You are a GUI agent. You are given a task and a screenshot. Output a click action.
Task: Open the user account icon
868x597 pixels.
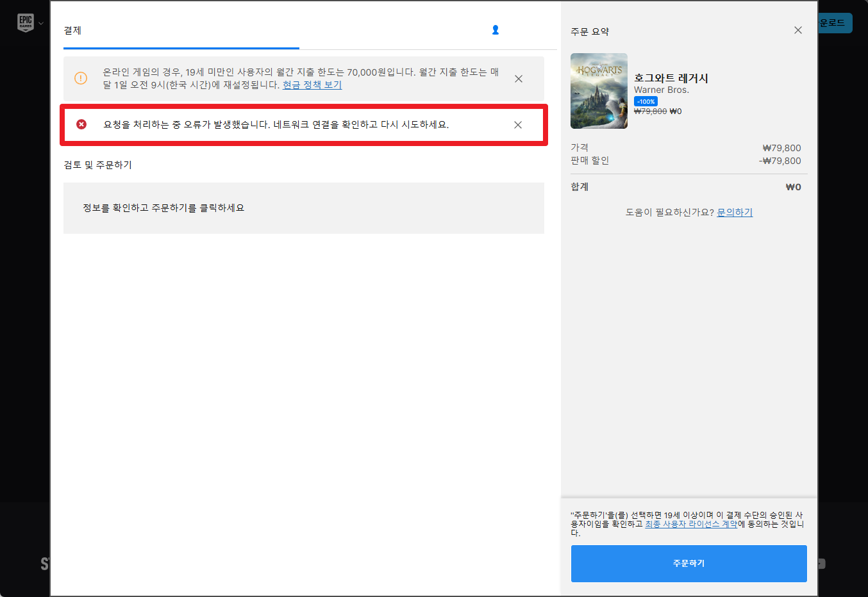[496, 30]
